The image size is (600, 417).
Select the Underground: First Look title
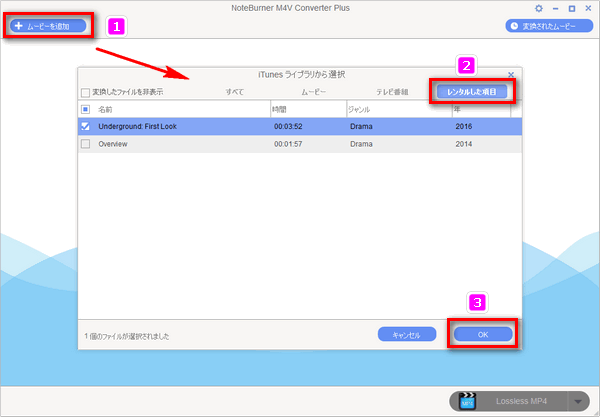(x=137, y=126)
